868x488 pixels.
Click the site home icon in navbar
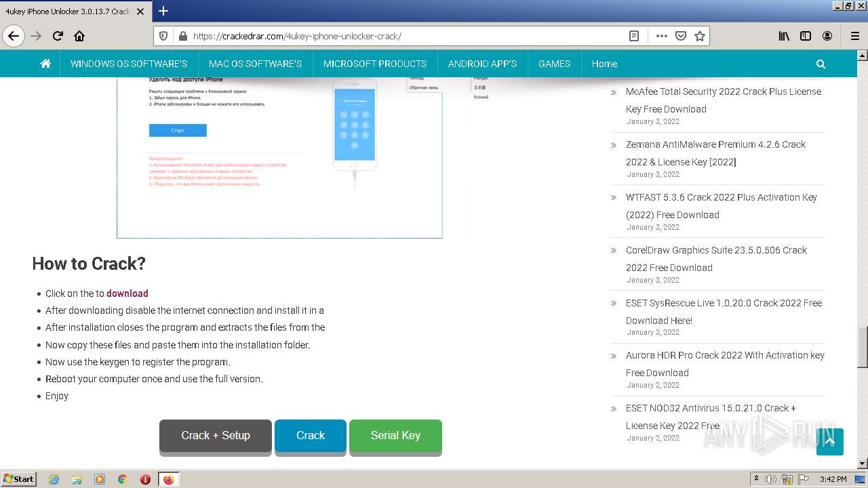click(x=45, y=64)
